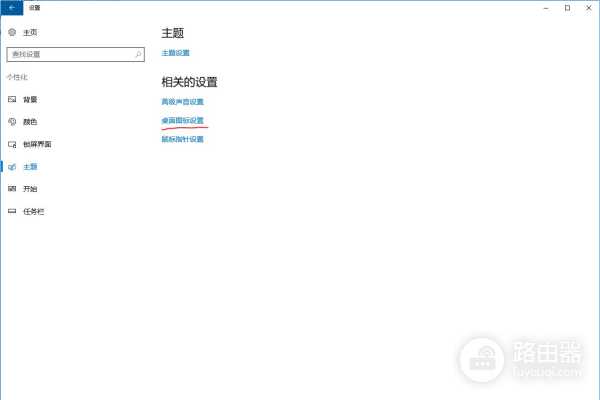Open the 颜色 settings page
Screen dimensions: 600x400
click(30, 122)
